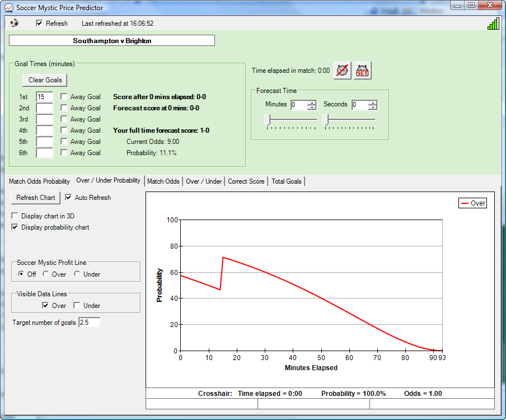506x420 pixels.
Task: Enable Display chart in 3D
Action: pos(15,216)
